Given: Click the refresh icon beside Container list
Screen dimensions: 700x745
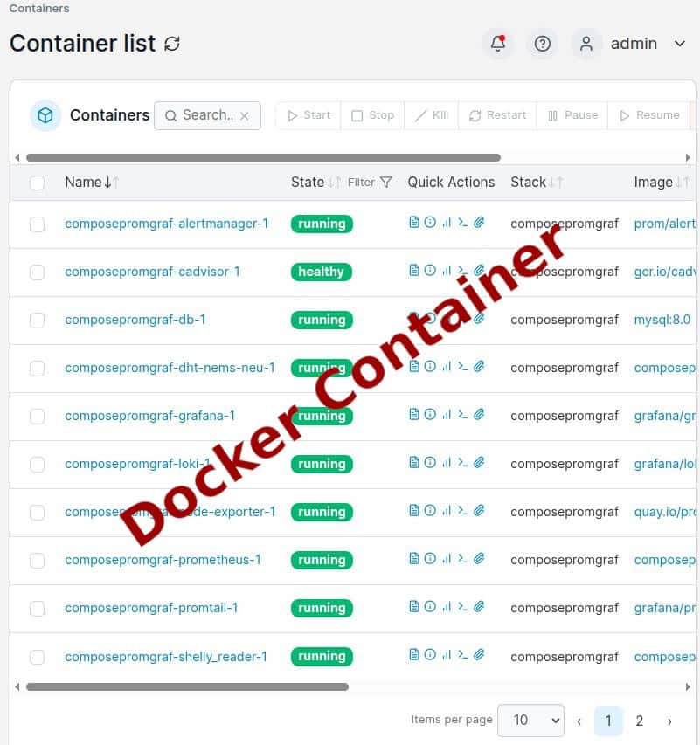Looking at the screenshot, I should coord(172,43).
